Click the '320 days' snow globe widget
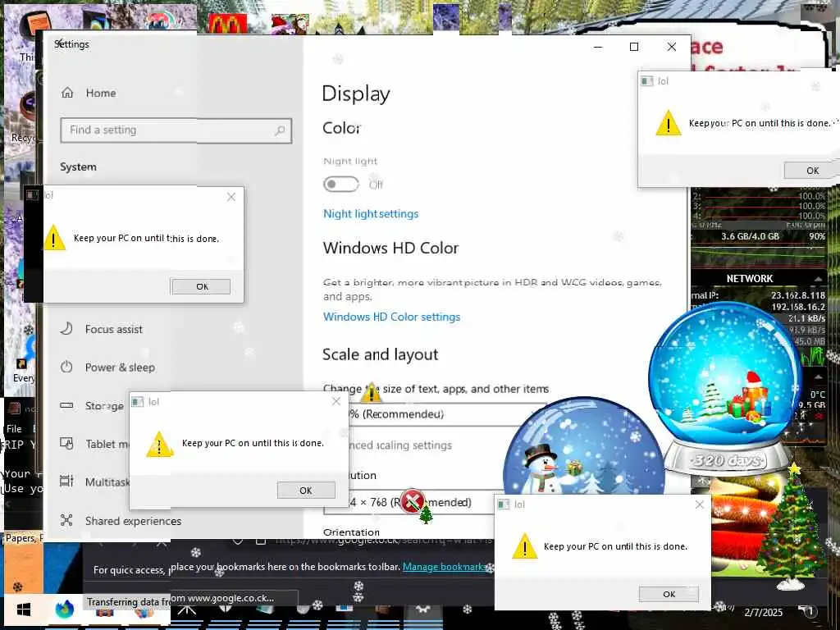Image resolution: width=840 pixels, height=630 pixels. [x=726, y=388]
